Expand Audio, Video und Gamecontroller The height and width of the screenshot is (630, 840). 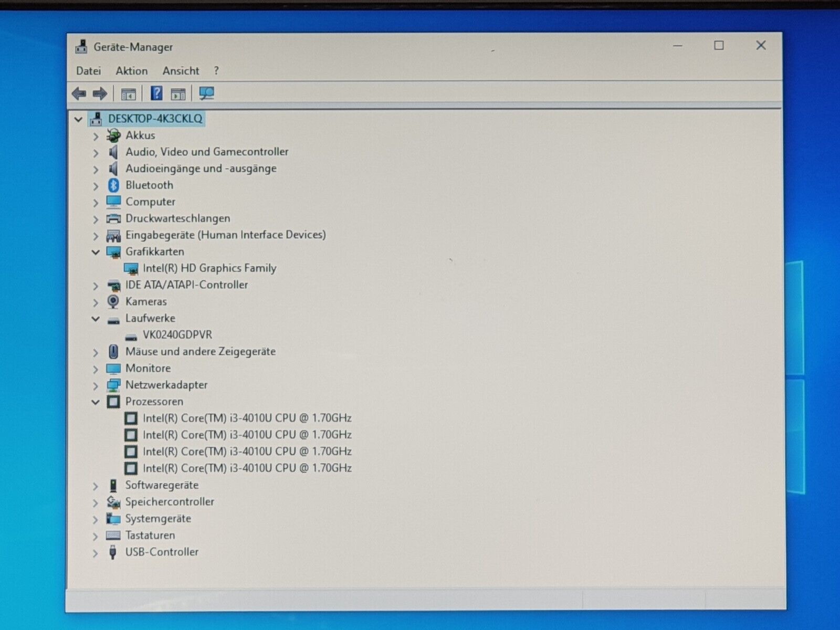tap(96, 153)
